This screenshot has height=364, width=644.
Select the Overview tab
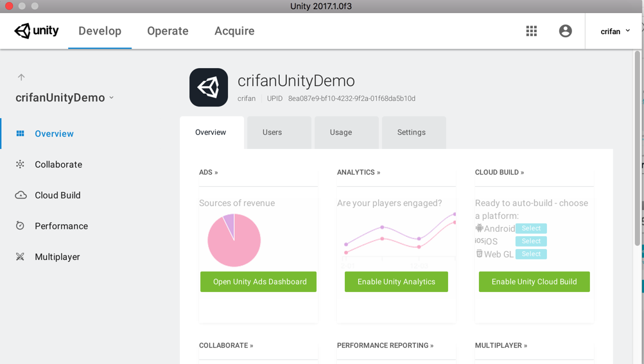pyautogui.click(x=212, y=132)
